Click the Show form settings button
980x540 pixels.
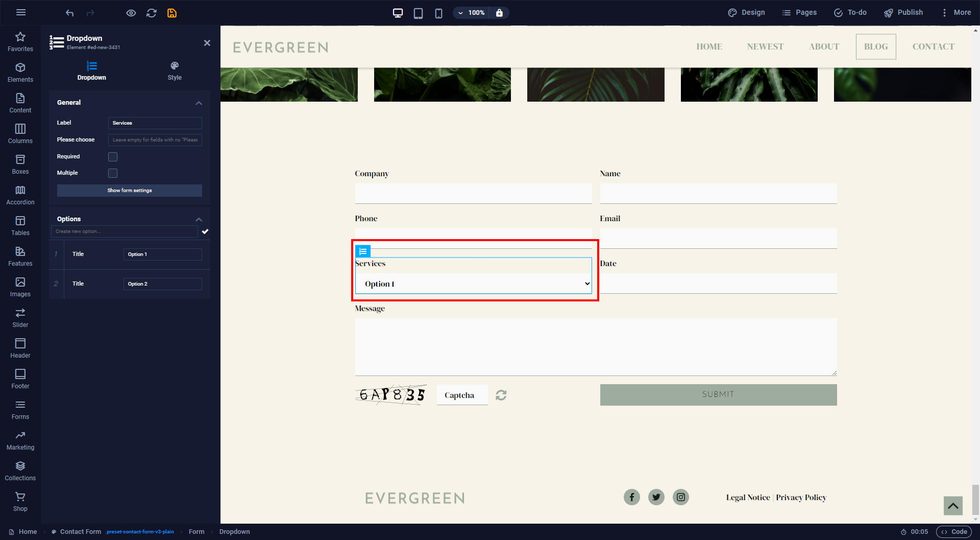click(x=129, y=191)
